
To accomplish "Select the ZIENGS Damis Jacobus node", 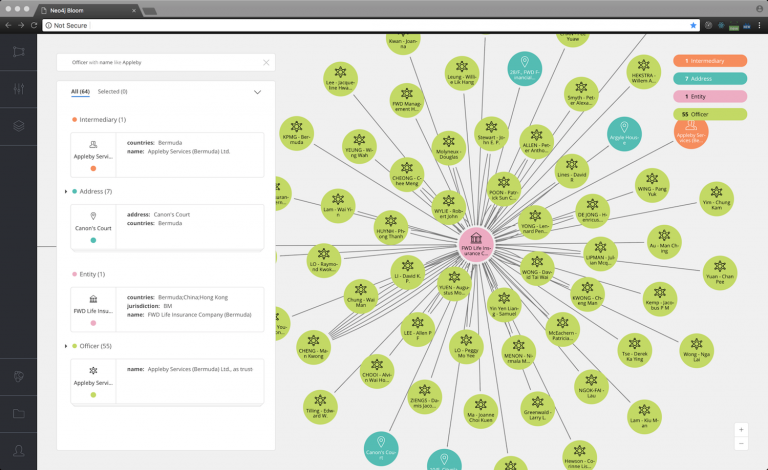I will click(425, 397).
